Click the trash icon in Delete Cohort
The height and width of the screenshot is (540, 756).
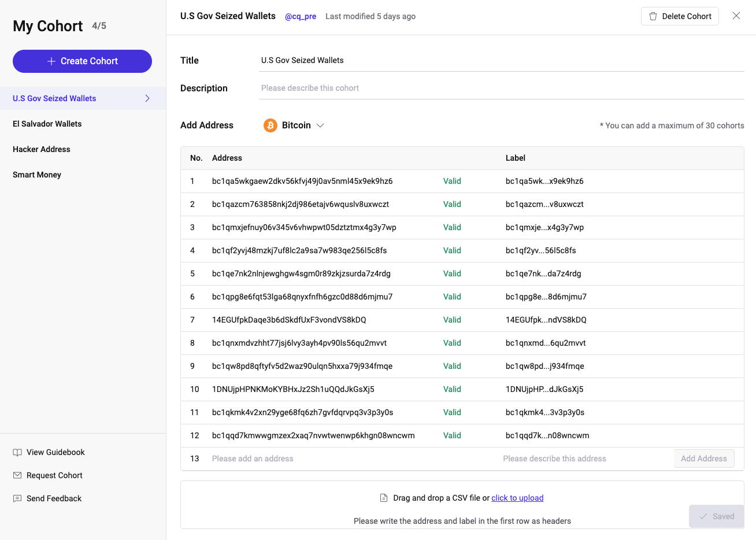pyautogui.click(x=653, y=16)
